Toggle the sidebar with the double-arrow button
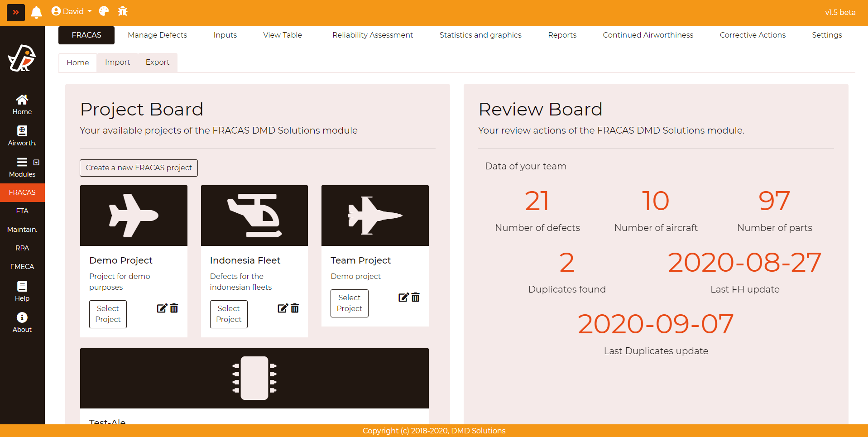 (16, 12)
